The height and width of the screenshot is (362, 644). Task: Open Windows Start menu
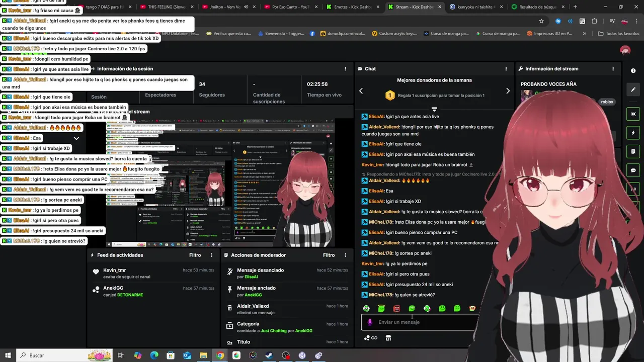pyautogui.click(x=8, y=355)
